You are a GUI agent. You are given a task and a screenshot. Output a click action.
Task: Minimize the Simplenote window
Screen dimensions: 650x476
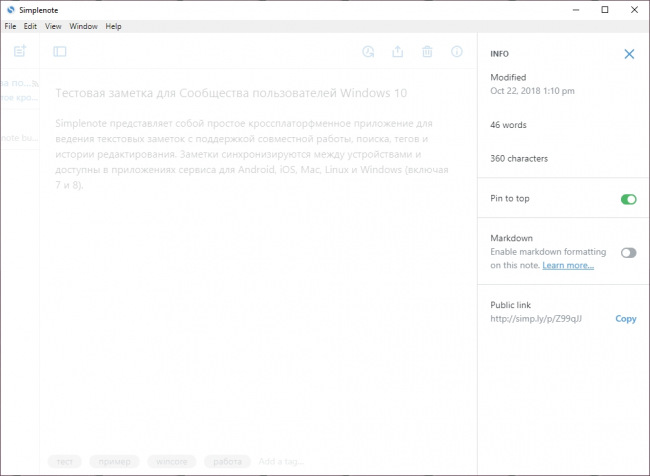576,10
